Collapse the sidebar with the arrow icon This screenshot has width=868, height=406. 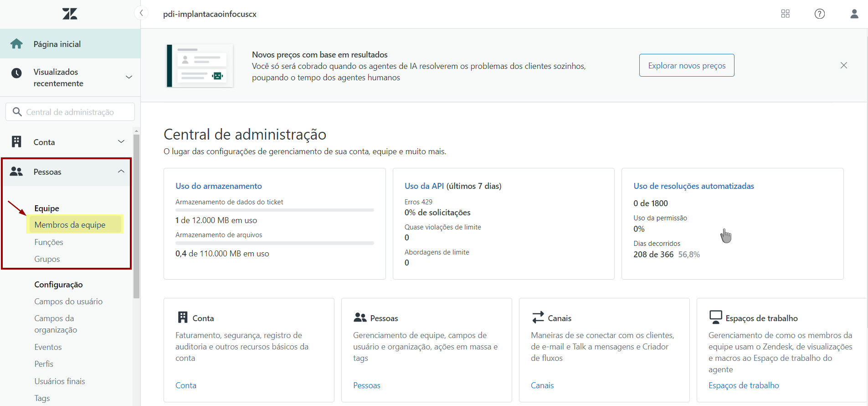point(141,13)
